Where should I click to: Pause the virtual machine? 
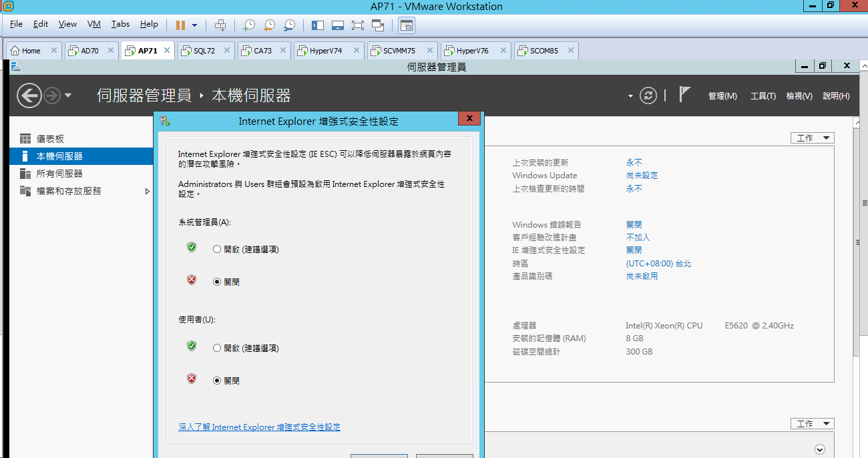coord(180,25)
